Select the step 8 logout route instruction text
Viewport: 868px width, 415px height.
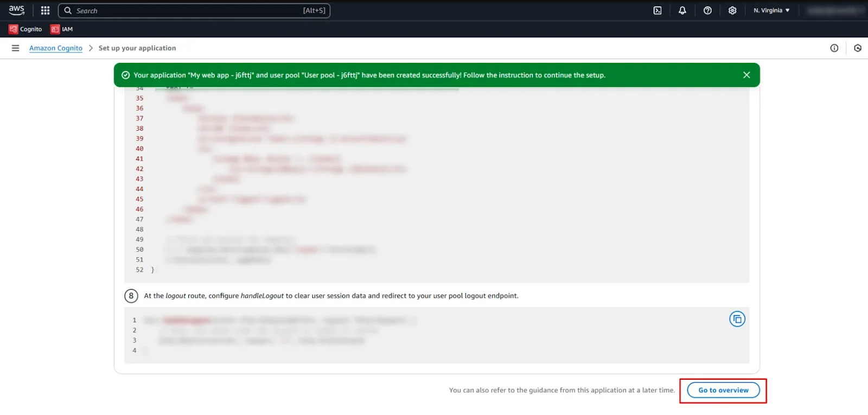(331, 296)
